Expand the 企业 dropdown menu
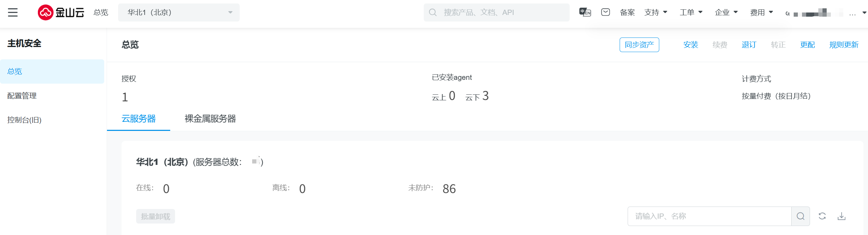The height and width of the screenshot is (235, 868). coord(726,12)
